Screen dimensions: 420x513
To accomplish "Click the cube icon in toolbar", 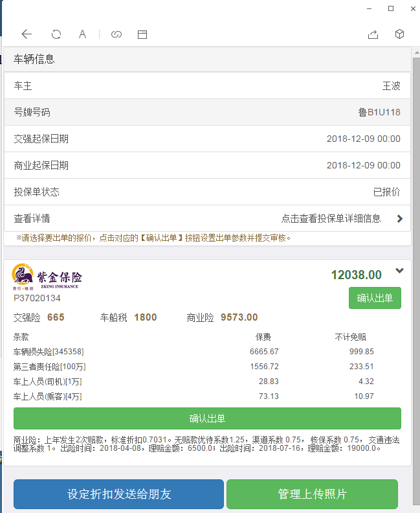I will (x=400, y=34).
